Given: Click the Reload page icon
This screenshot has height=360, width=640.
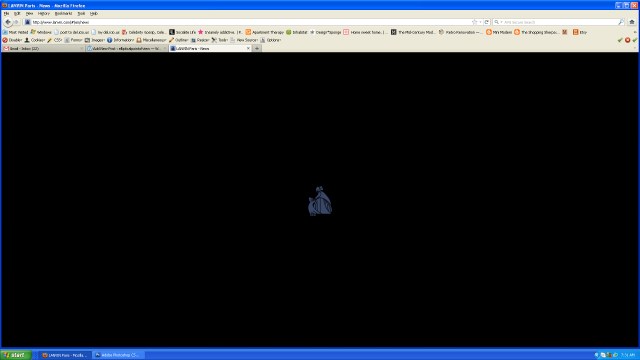Looking at the screenshot, I should click(x=487, y=22).
